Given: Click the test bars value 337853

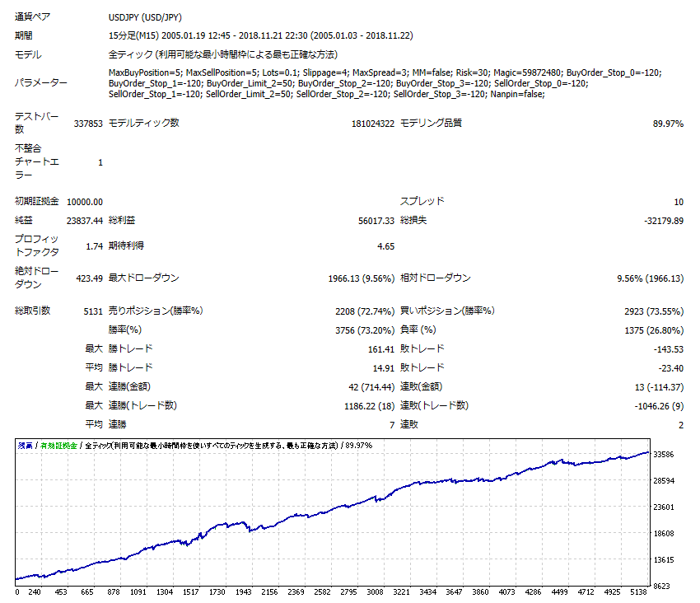Looking at the screenshot, I should [x=88, y=124].
